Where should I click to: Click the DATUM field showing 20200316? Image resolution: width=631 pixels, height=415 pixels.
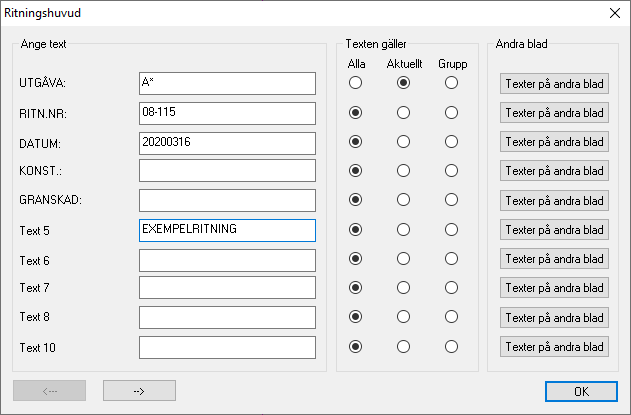(x=227, y=143)
